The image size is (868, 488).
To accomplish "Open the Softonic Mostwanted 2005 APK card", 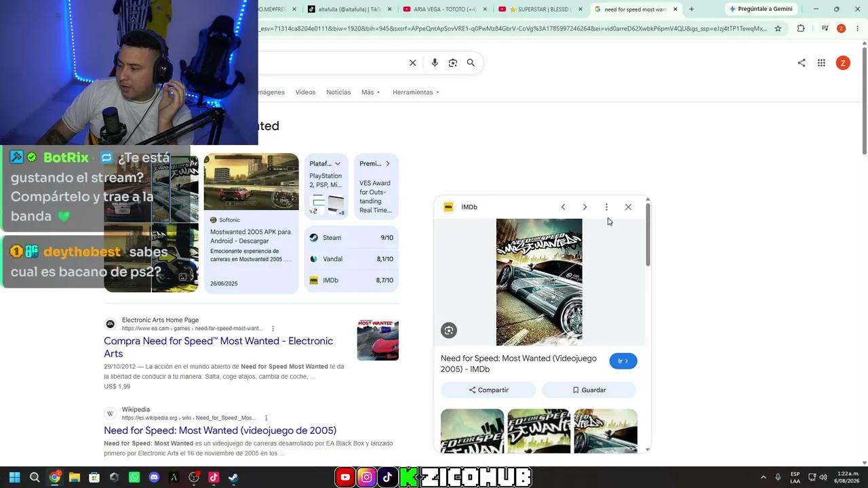I will coord(251,224).
